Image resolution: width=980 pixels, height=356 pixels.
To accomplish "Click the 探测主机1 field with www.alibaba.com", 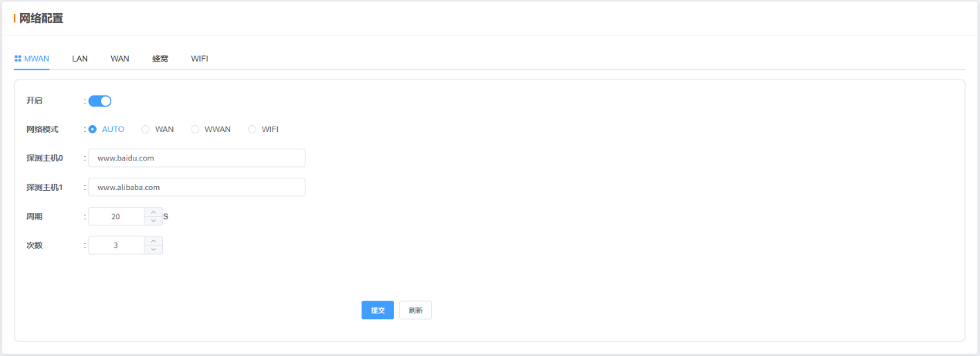I will coord(197,187).
